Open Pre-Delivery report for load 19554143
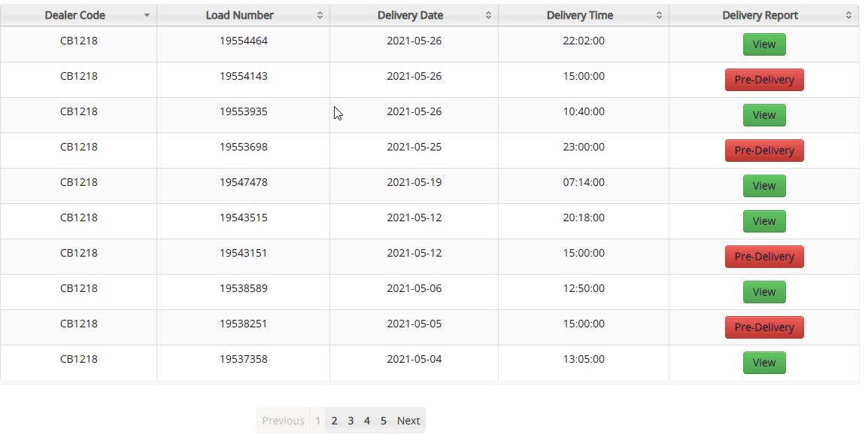 coord(764,80)
